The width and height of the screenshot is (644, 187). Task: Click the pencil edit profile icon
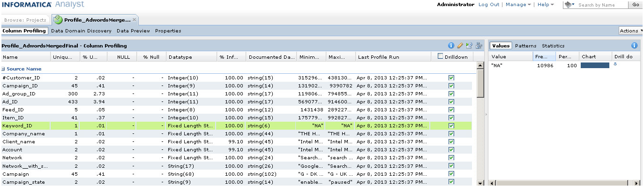tap(460, 46)
